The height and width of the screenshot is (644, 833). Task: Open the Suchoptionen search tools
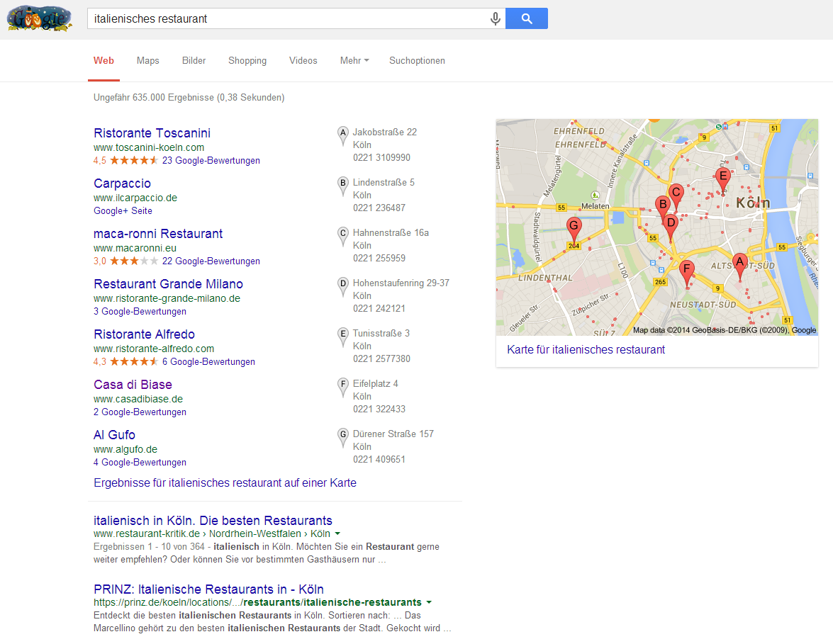417,61
